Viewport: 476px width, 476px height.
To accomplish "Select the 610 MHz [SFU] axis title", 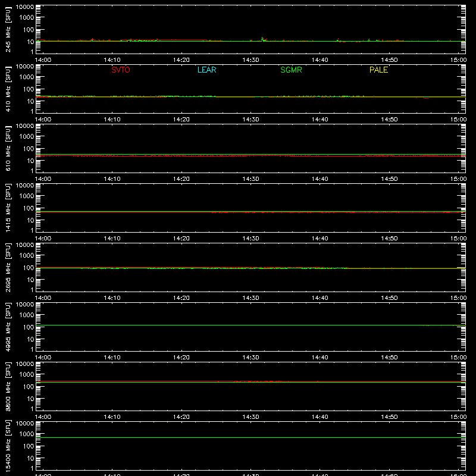I will click(x=8, y=149).
